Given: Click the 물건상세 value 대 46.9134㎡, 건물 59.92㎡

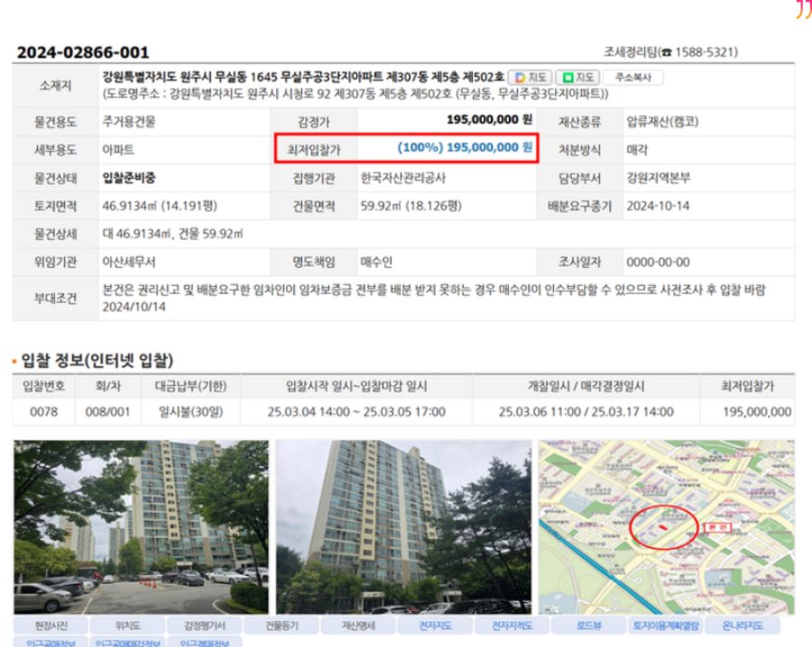Looking at the screenshot, I should click(x=172, y=234).
